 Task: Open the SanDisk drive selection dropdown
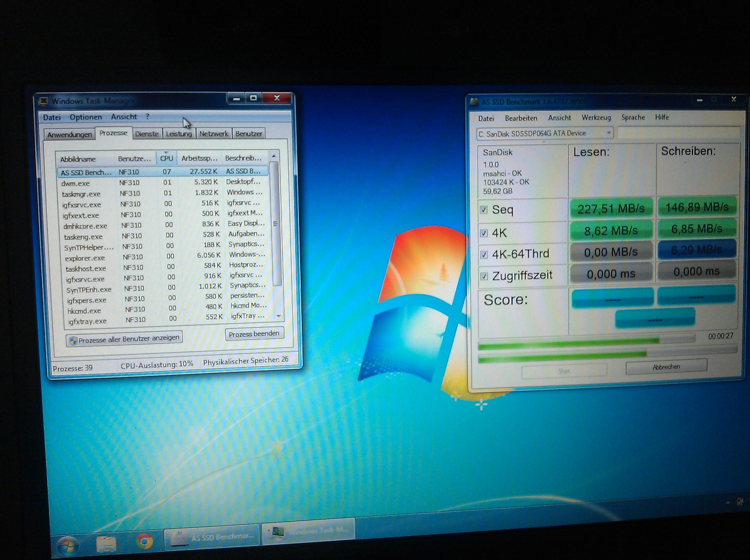pyautogui.click(x=609, y=133)
